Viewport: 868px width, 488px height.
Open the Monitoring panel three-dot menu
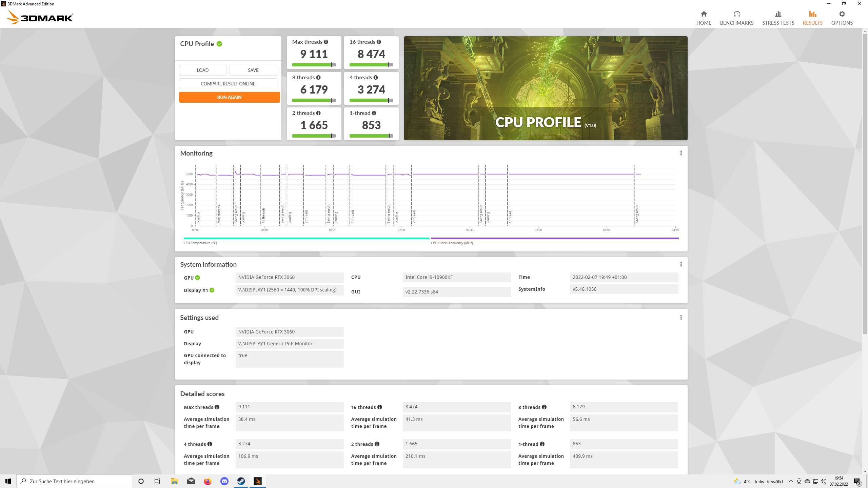[x=681, y=153]
